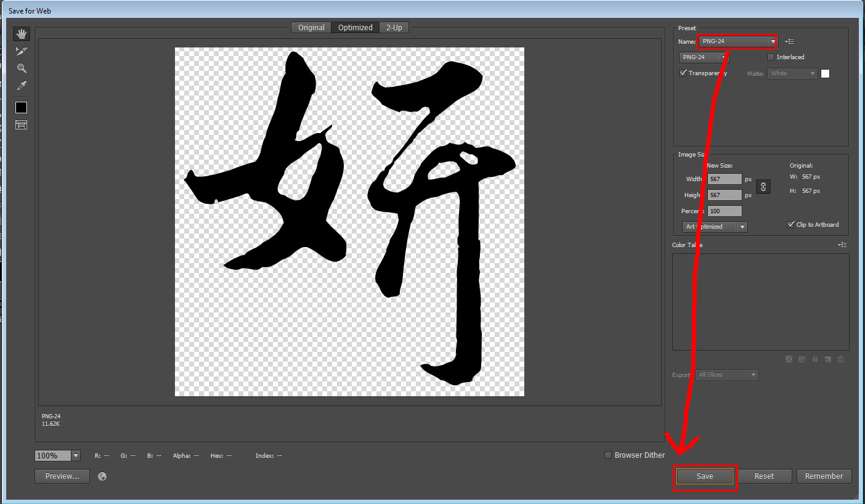Screen dimensions: 865x504
Task: Uncheck the Transparency checkbox
Action: [683, 73]
